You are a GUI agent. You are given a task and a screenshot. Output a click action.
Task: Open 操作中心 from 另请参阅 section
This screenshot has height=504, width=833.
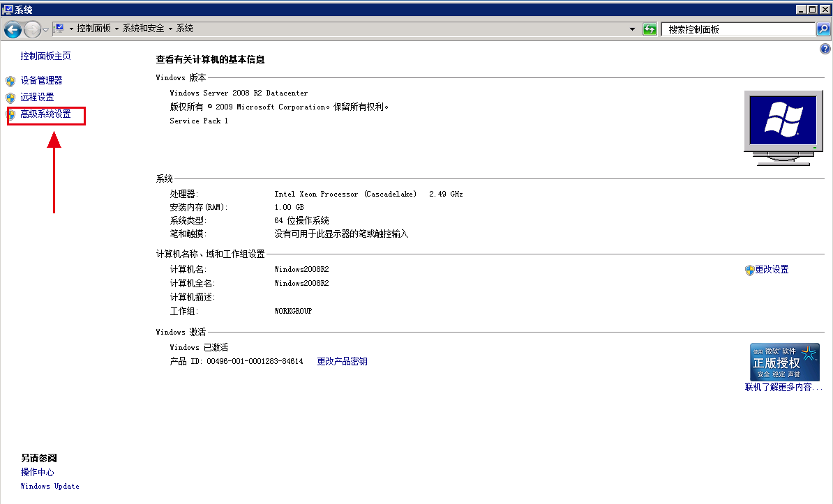(x=37, y=472)
